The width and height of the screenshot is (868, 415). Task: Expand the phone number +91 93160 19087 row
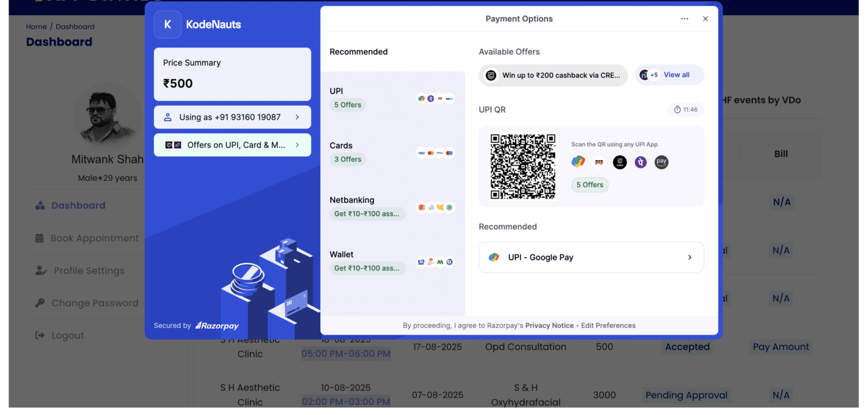(233, 117)
